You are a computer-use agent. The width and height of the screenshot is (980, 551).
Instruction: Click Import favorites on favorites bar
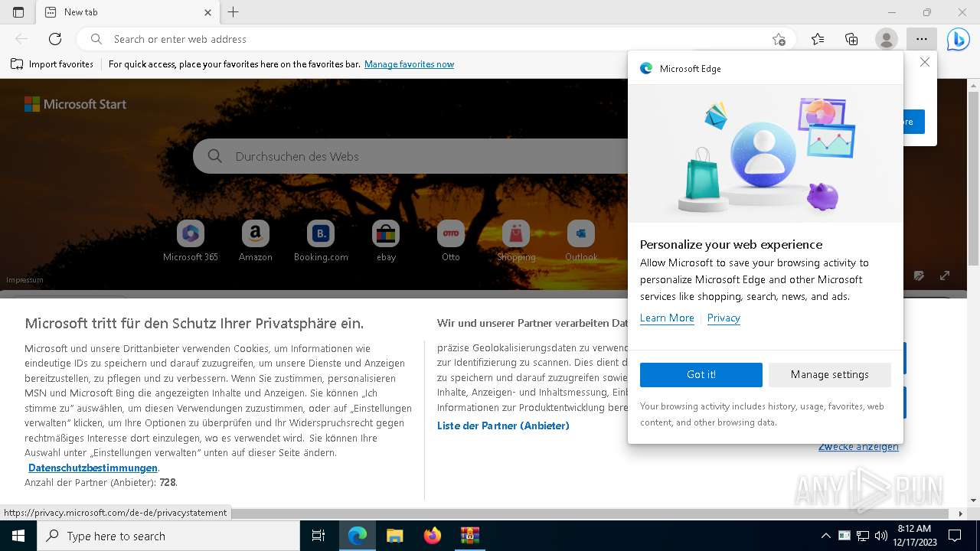click(x=52, y=64)
